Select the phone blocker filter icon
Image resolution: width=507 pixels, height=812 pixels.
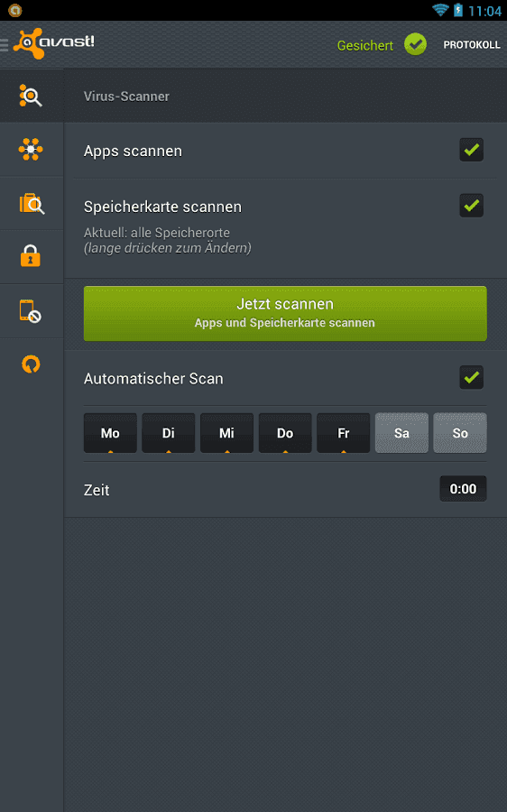(31, 311)
